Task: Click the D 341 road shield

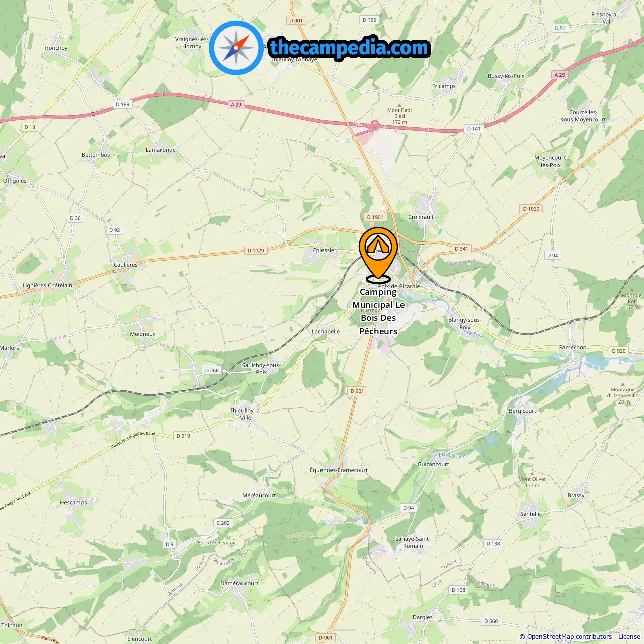Action: pyautogui.click(x=462, y=249)
